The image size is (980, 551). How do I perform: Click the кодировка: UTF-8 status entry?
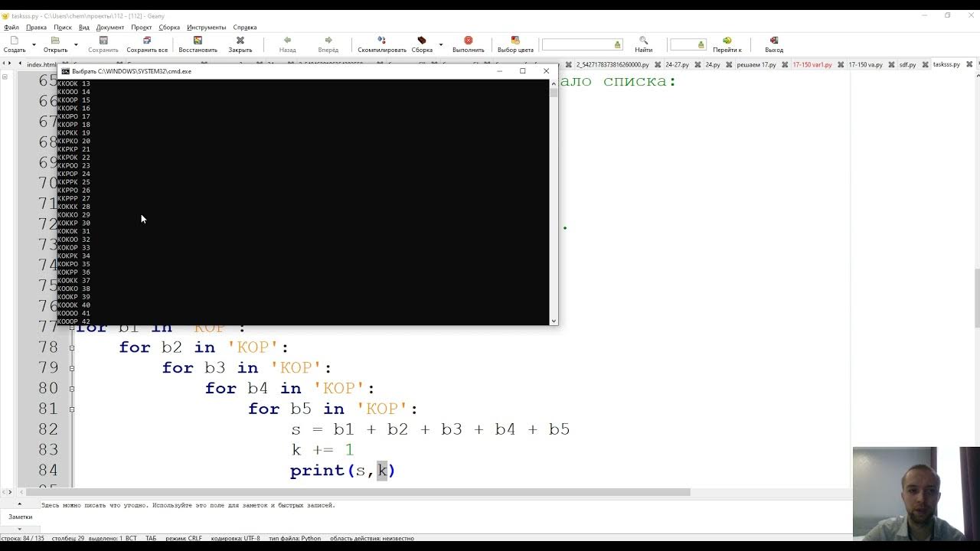[235, 539]
